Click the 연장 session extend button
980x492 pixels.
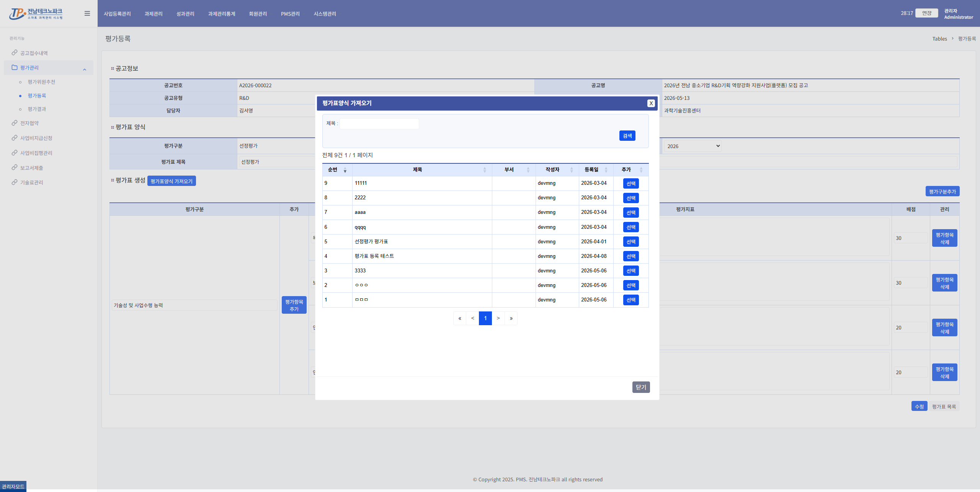tap(926, 13)
